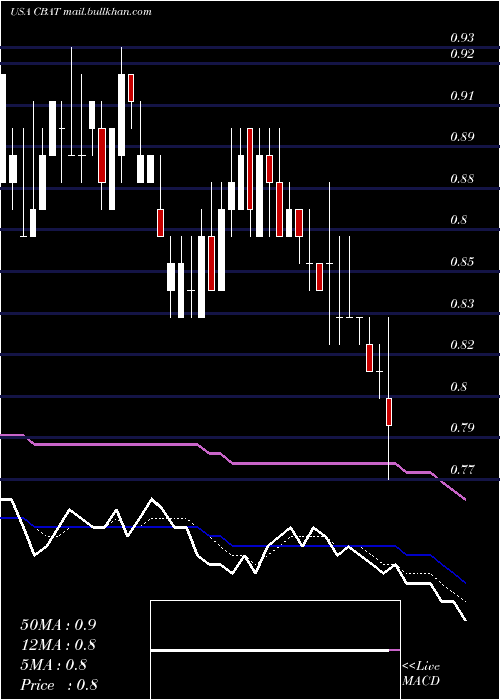
Task: Select the 0.83 price axis label
Action: pyautogui.click(x=462, y=304)
